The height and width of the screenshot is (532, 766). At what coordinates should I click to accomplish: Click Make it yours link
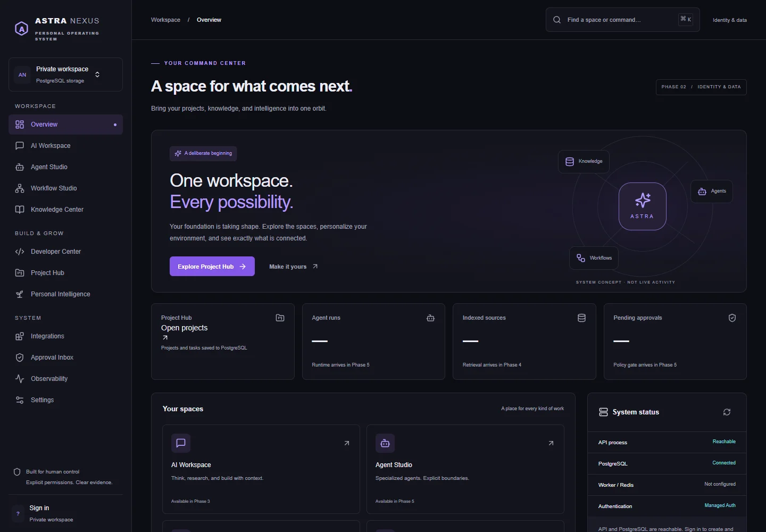coord(294,267)
